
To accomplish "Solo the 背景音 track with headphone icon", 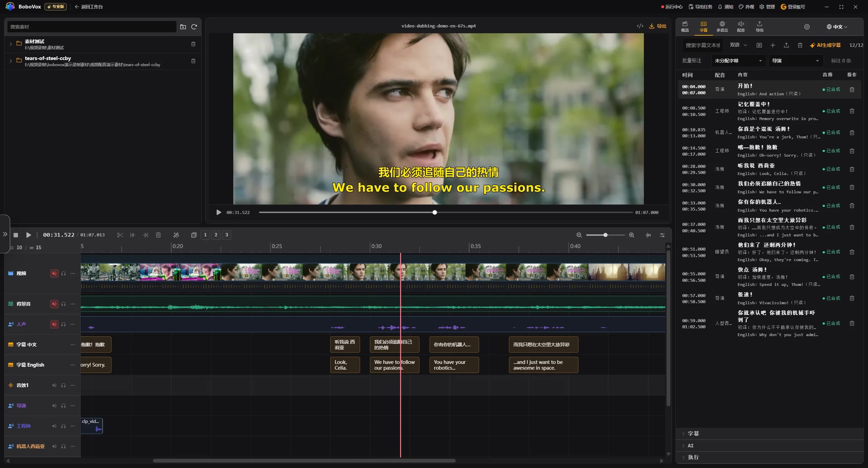I will (63, 304).
